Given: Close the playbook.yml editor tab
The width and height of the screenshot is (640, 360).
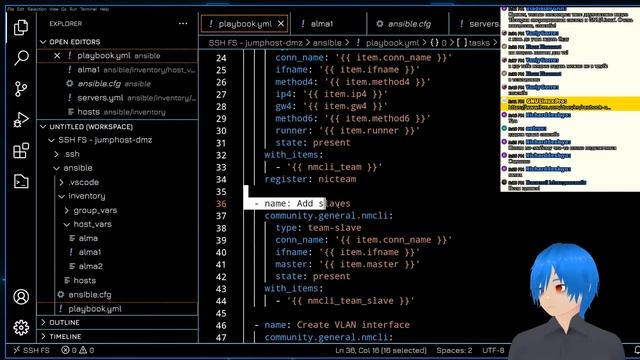Looking at the screenshot, I should click(x=281, y=24).
